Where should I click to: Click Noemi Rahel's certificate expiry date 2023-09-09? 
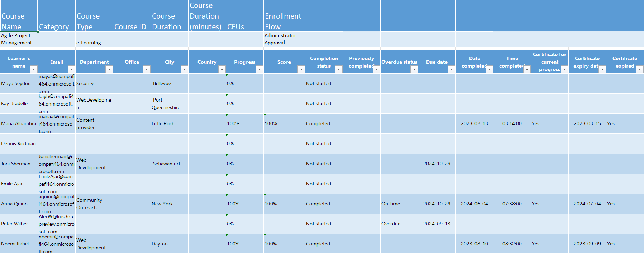(x=587, y=244)
